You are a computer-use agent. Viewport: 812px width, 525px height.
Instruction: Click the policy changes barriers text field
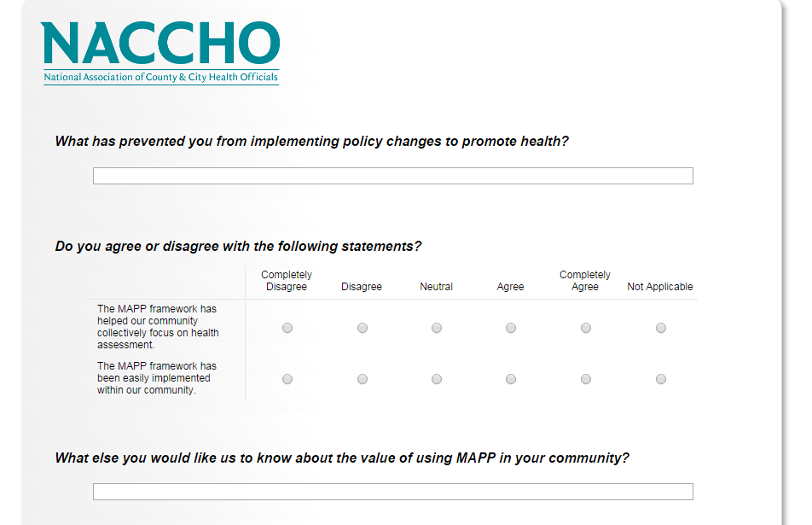[x=392, y=176]
